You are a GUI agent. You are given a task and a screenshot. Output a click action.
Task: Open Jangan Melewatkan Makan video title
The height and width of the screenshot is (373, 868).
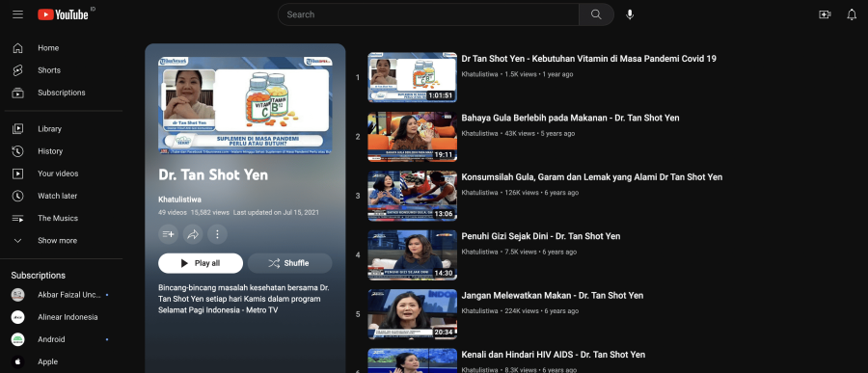(553, 296)
